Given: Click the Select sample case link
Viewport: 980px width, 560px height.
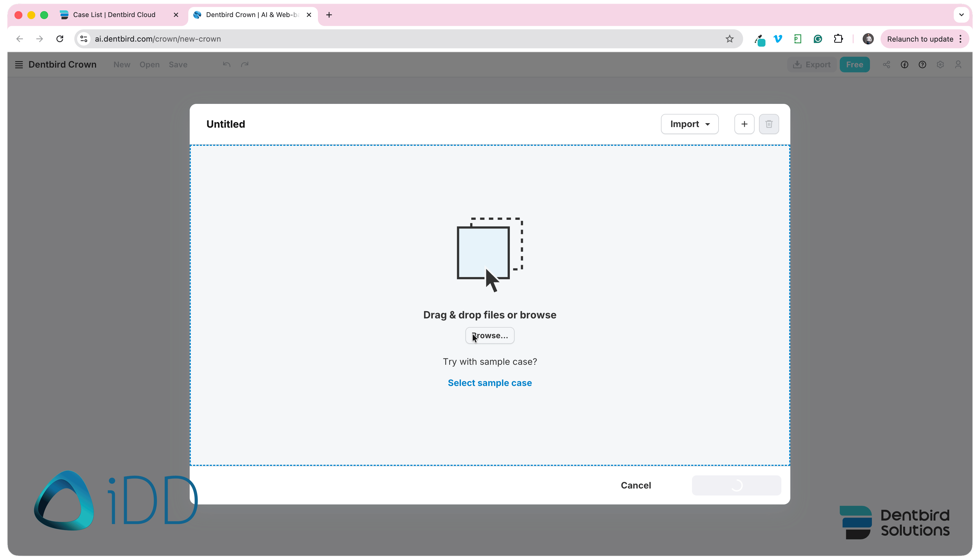Looking at the screenshot, I should (489, 383).
